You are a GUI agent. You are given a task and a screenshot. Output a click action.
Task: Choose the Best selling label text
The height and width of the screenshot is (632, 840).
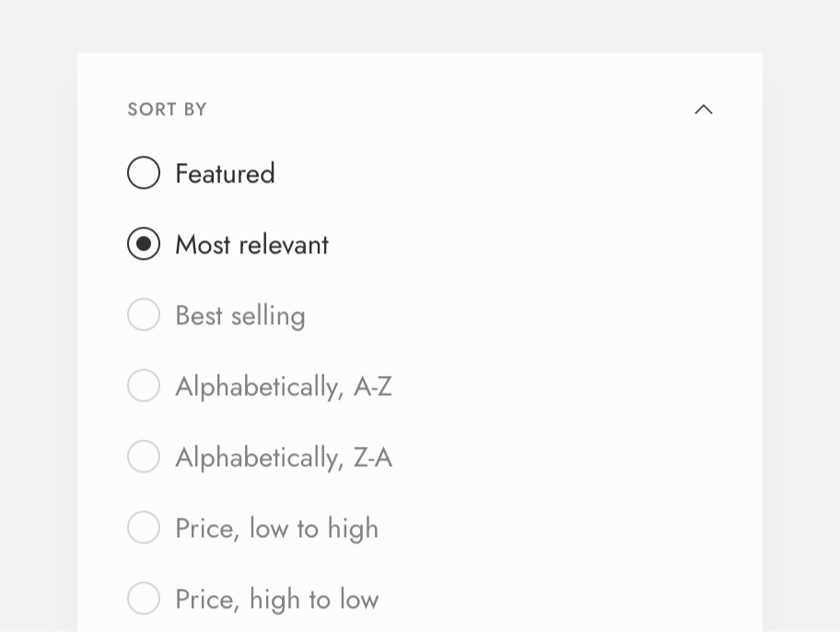(x=240, y=316)
